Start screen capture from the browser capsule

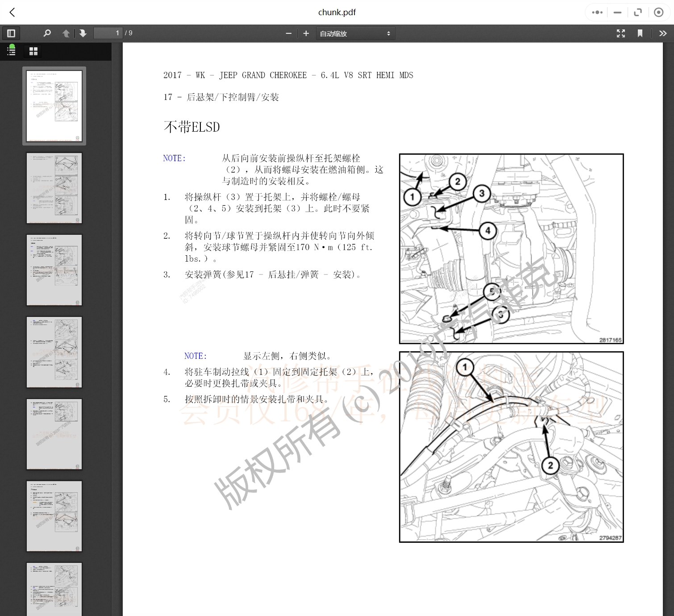point(659,12)
